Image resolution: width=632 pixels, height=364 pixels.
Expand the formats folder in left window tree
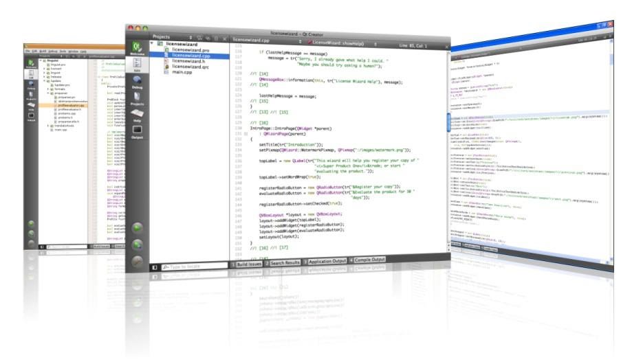48,89
